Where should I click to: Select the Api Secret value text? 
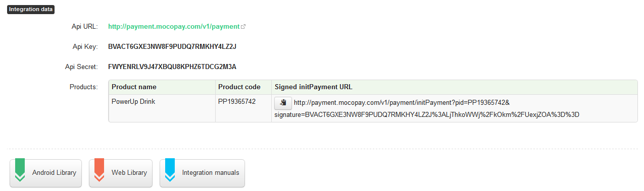coord(172,67)
